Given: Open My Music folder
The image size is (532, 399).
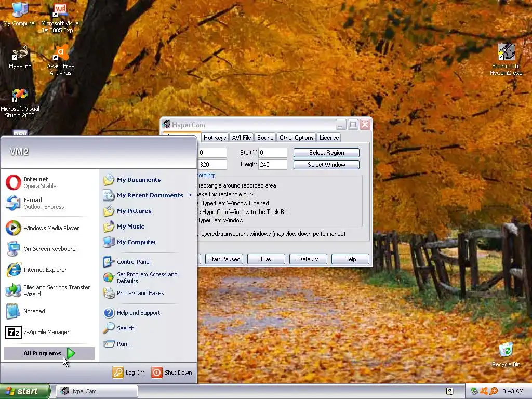Looking at the screenshot, I should click(148, 227).
